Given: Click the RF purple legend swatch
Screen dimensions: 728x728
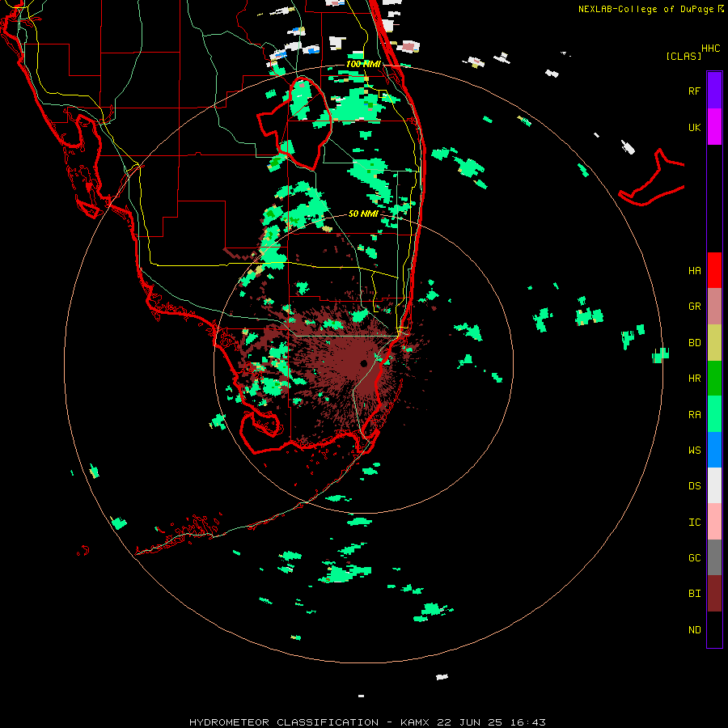Looking at the screenshot, I should (x=714, y=90).
